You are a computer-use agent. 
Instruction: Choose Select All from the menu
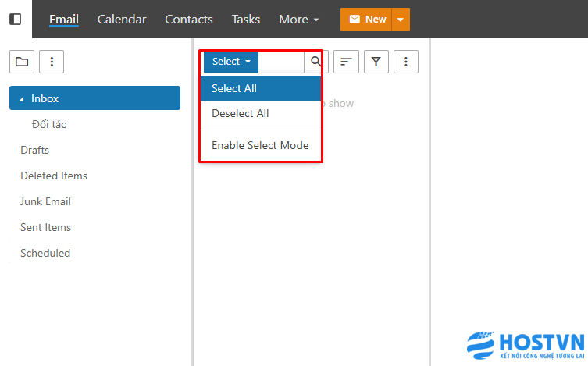tap(234, 88)
